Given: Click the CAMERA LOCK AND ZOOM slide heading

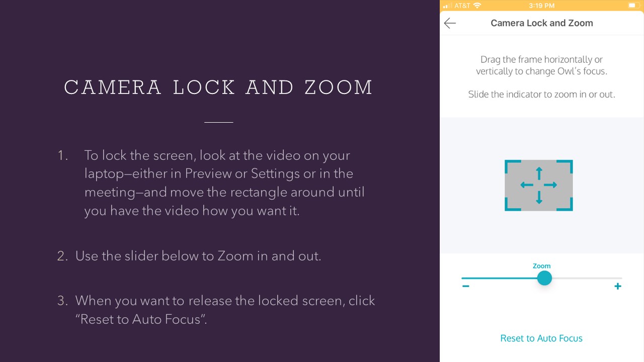Looking at the screenshot, I should pyautogui.click(x=218, y=87).
